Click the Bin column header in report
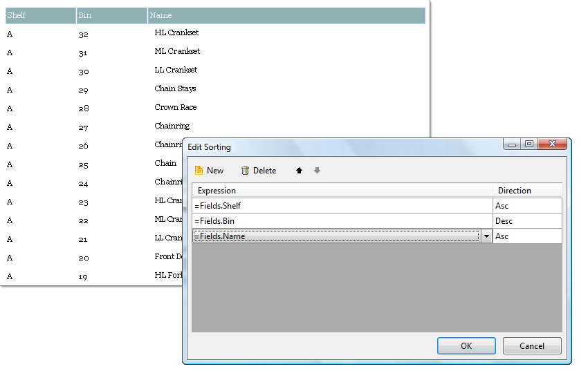 pyautogui.click(x=112, y=15)
